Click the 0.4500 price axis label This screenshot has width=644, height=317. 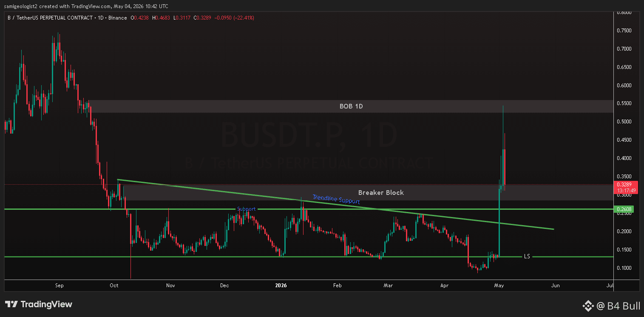point(624,140)
